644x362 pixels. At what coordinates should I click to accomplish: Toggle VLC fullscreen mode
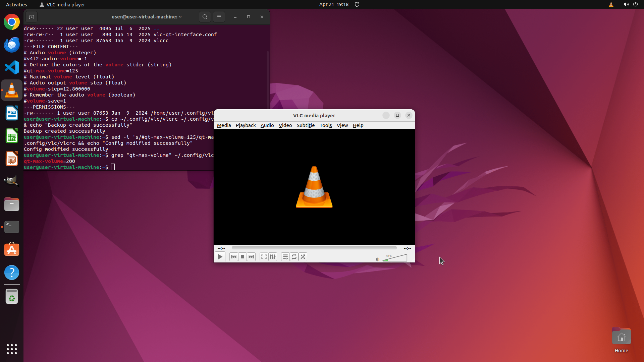(264, 257)
